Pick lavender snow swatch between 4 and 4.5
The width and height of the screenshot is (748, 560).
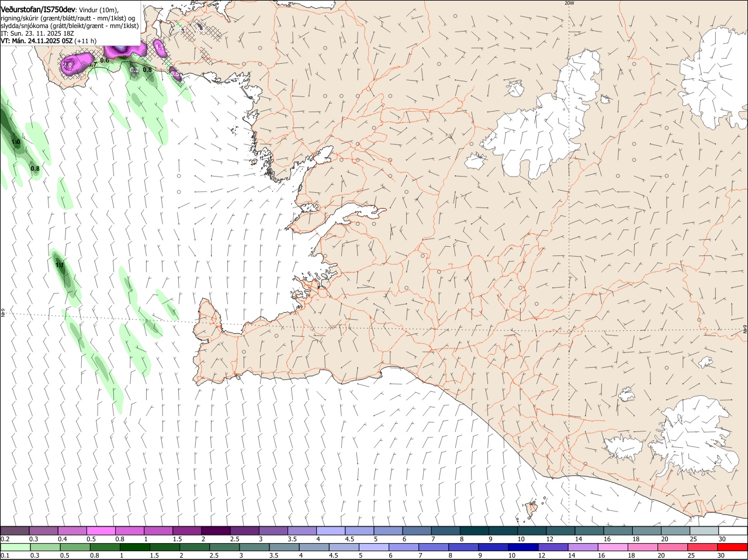(x=330, y=531)
